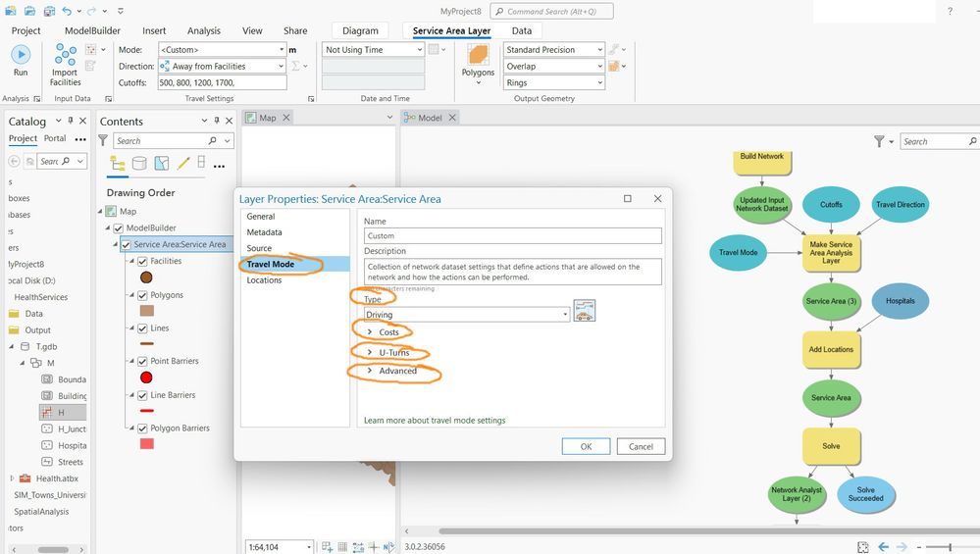This screenshot has width=980, height=554.
Task: Click the Facilities brown circle symbol
Action: 146,277
